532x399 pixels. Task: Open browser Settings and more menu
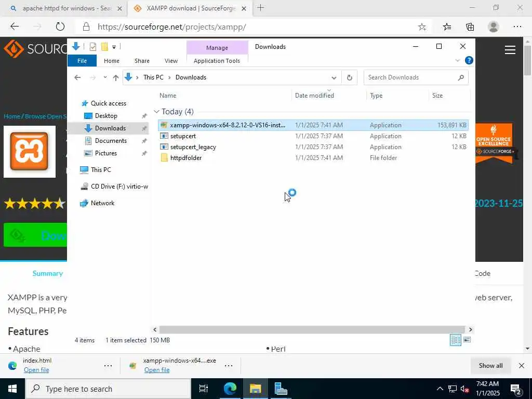coord(517,27)
